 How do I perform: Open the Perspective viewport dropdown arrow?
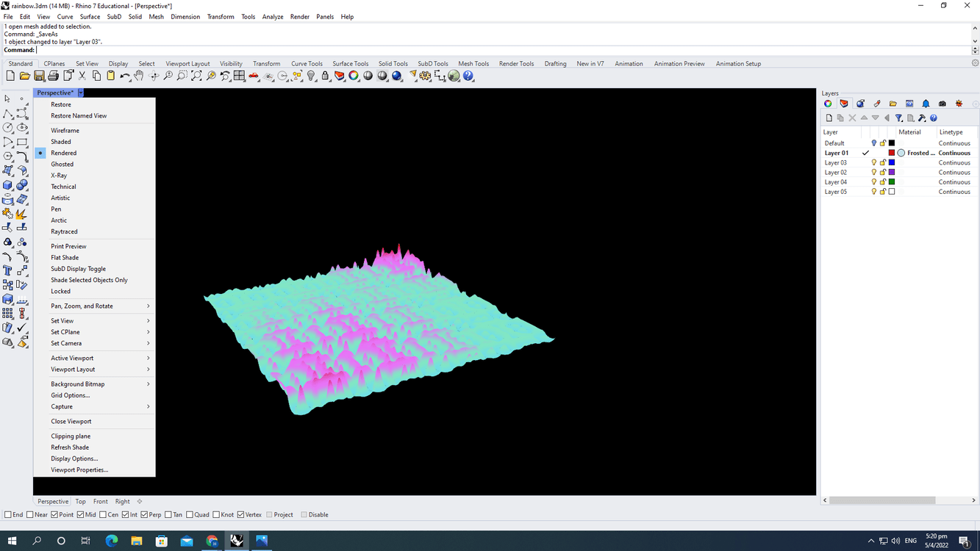tap(80, 93)
